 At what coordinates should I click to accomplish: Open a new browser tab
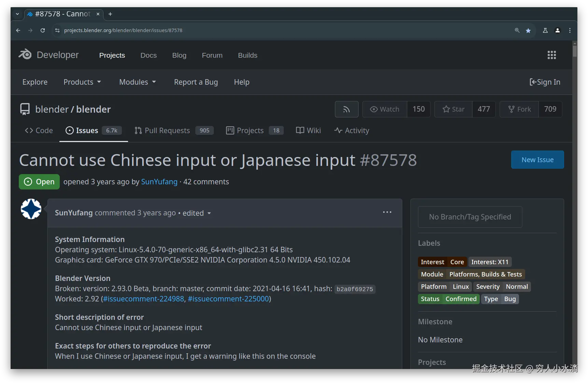point(110,14)
